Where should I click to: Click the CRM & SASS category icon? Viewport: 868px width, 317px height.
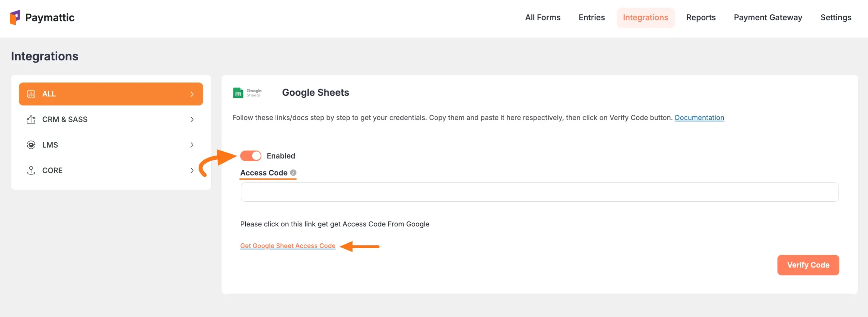[x=31, y=119]
